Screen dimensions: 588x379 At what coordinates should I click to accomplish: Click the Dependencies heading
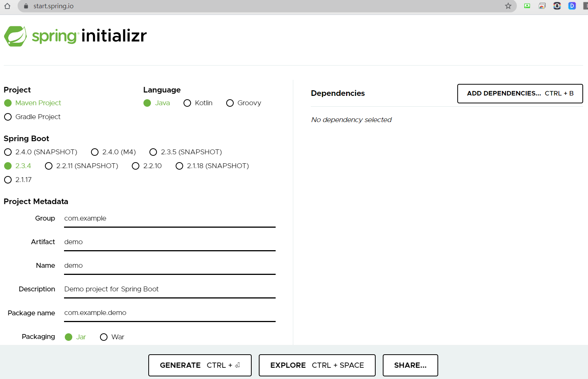[338, 93]
